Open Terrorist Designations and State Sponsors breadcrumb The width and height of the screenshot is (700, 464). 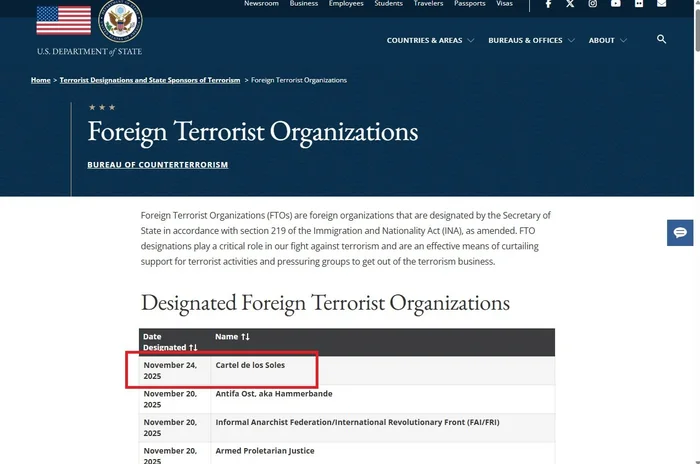[x=150, y=80]
